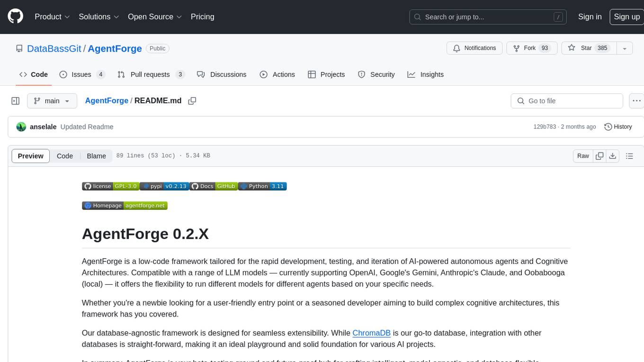Viewport: 644px width, 362px height.
Task: Expand the Product menu
Action: [x=52, y=17]
